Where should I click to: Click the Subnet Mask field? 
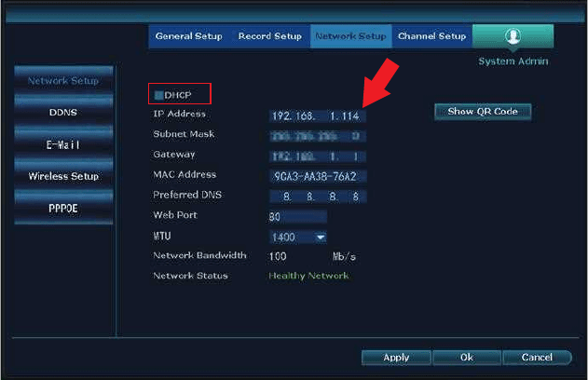pyautogui.click(x=317, y=136)
